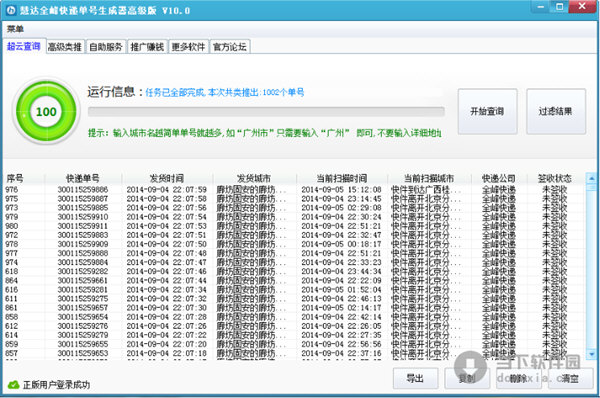Click the 开始查询 button
This screenshot has width=600, height=398.
click(487, 111)
